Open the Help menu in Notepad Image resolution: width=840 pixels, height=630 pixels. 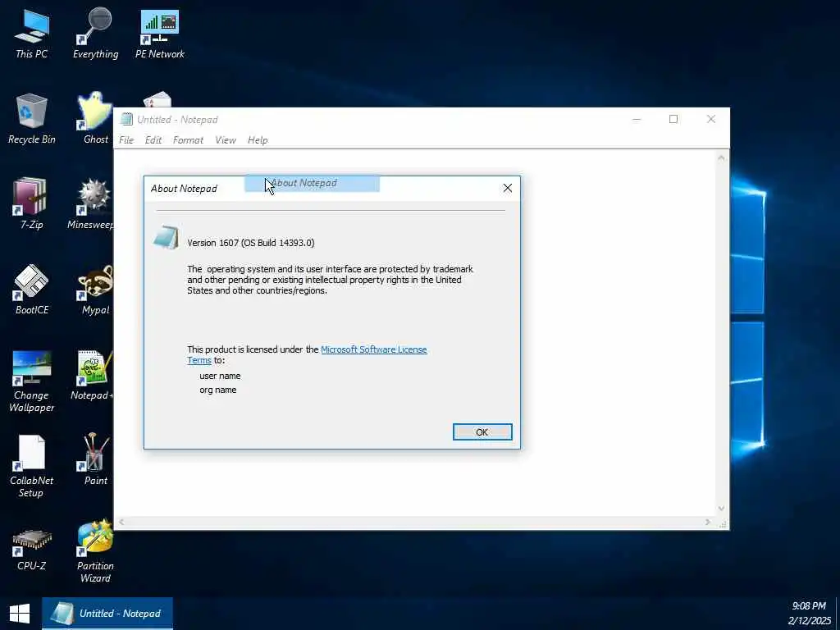pos(258,139)
